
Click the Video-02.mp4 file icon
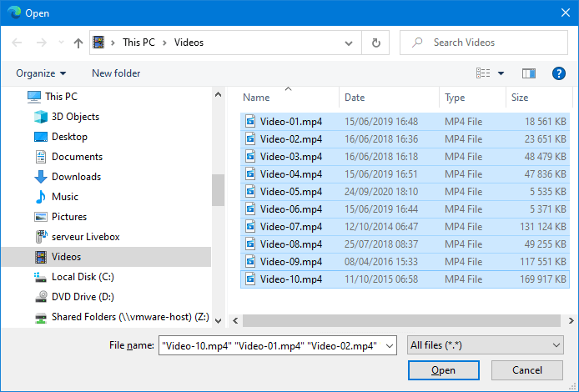tap(250, 138)
